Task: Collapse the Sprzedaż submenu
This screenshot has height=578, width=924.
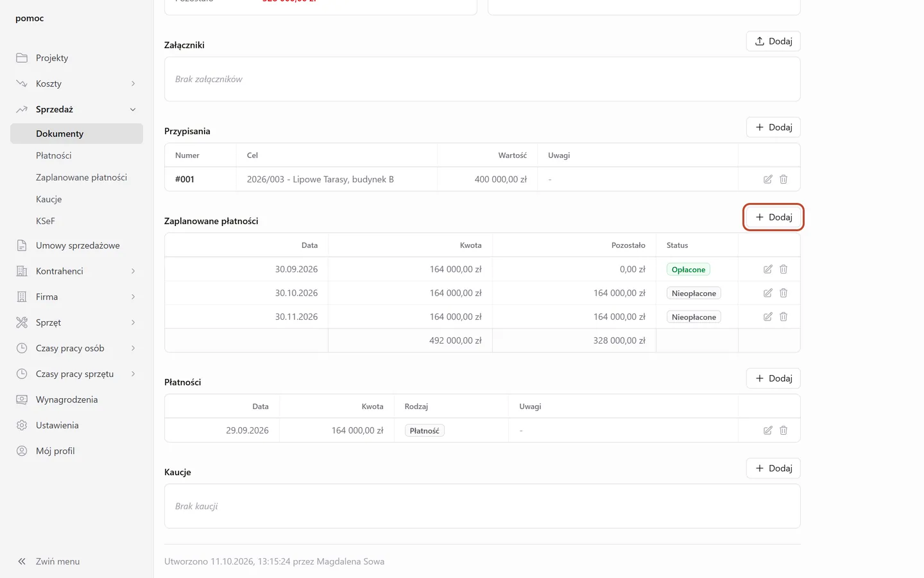Action: 76,109
